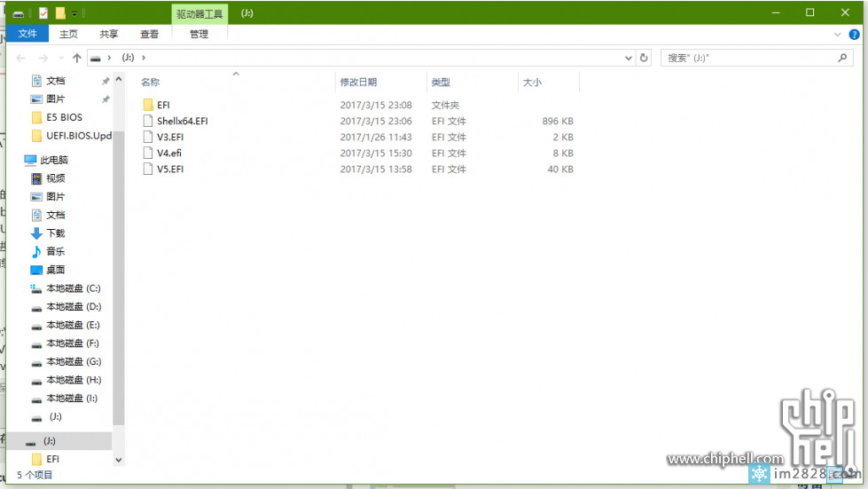Viewport: 868px width, 489px height.
Task: Click the new folder icon in title bar
Action: 59,13
